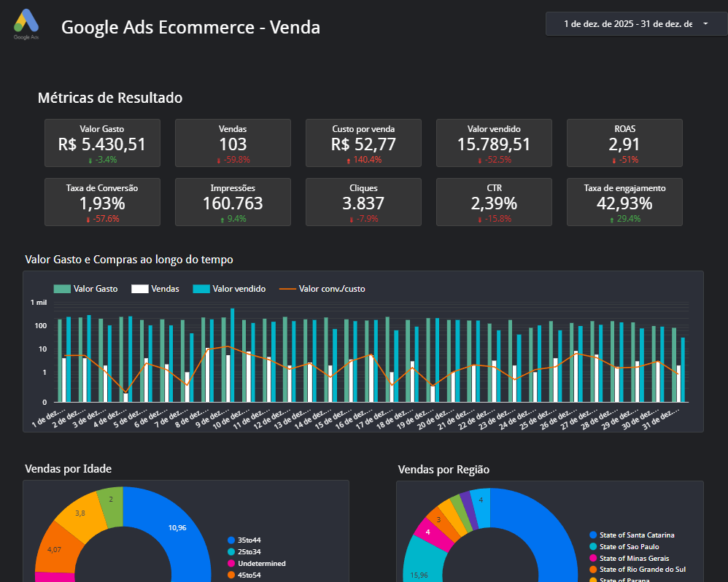
Task: Click the -57.6% change indicator
Action: (103, 219)
